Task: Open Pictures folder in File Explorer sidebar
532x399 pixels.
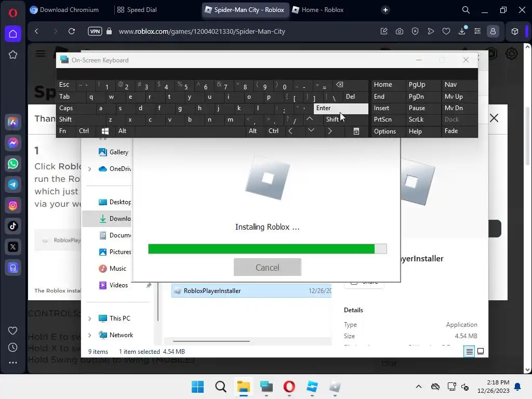Action: pyautogui.click(x=115, y=252)
